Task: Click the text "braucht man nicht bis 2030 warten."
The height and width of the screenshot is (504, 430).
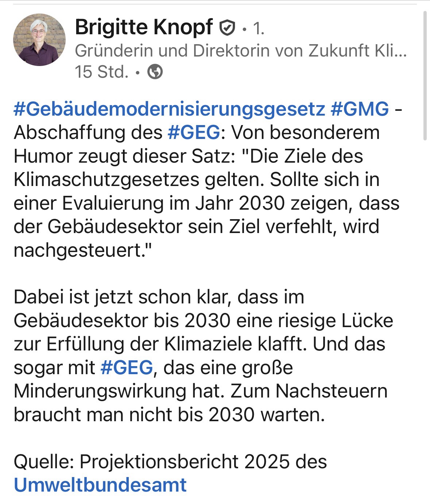Action: coord(169,414)
